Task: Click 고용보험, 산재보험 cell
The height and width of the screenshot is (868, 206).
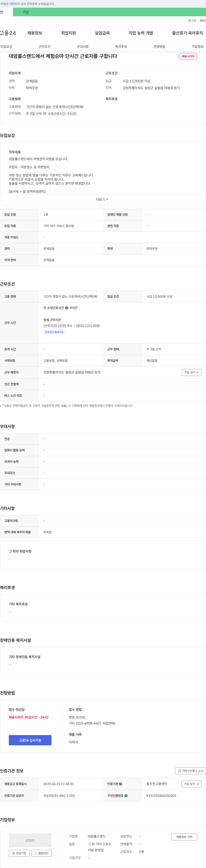Action: 56,360
